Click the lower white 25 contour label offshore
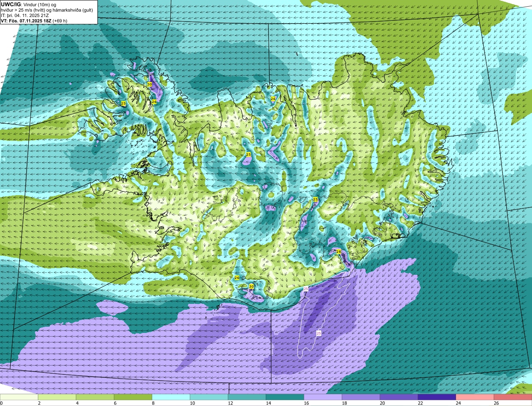Image resolution: width=532 pixels, height=406 pixels. (319, 333)
